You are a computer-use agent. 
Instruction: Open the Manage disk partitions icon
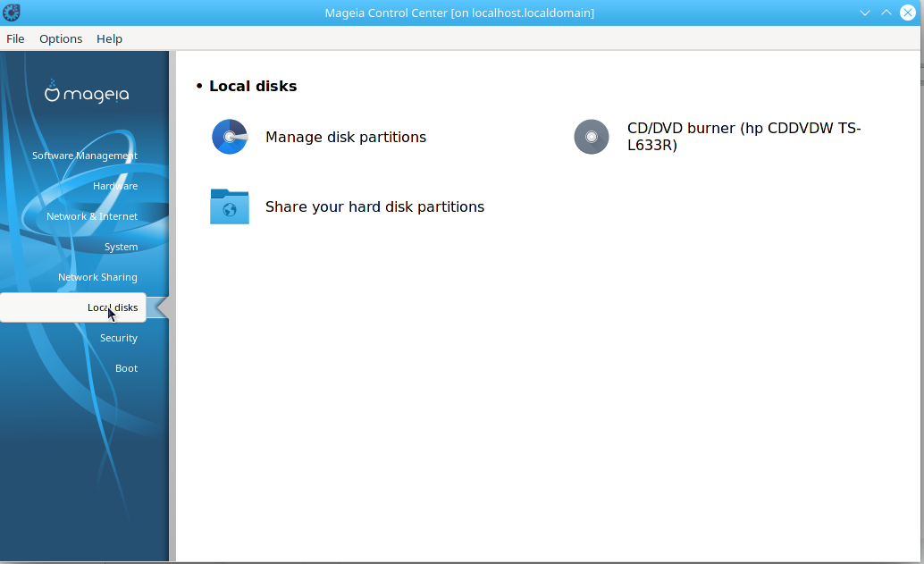(x=230, y=137)
